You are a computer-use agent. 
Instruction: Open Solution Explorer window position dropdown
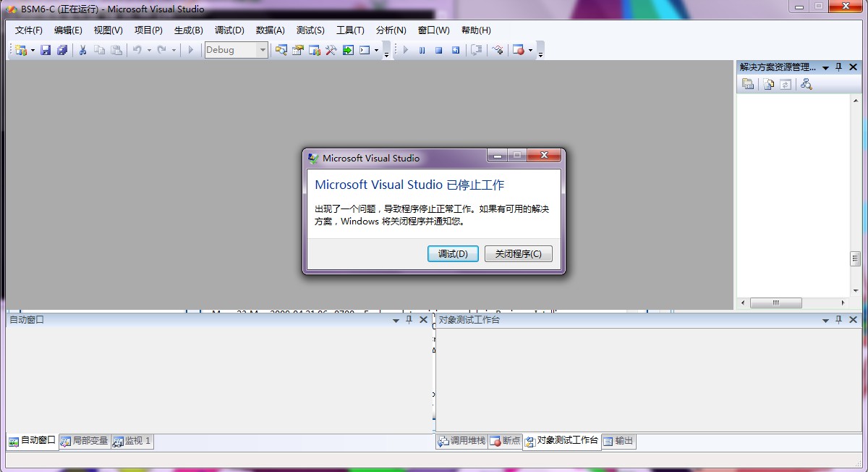tap(825, 67)
